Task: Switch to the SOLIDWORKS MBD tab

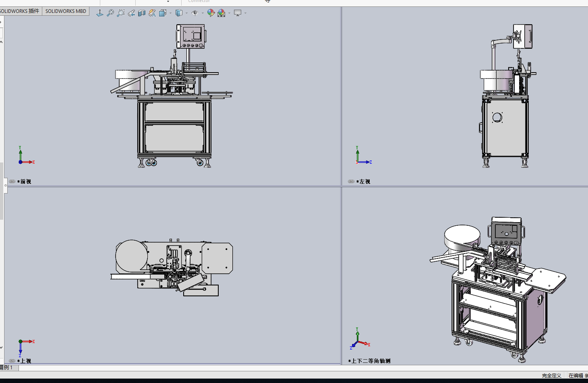Action: (x=66, y=11)
